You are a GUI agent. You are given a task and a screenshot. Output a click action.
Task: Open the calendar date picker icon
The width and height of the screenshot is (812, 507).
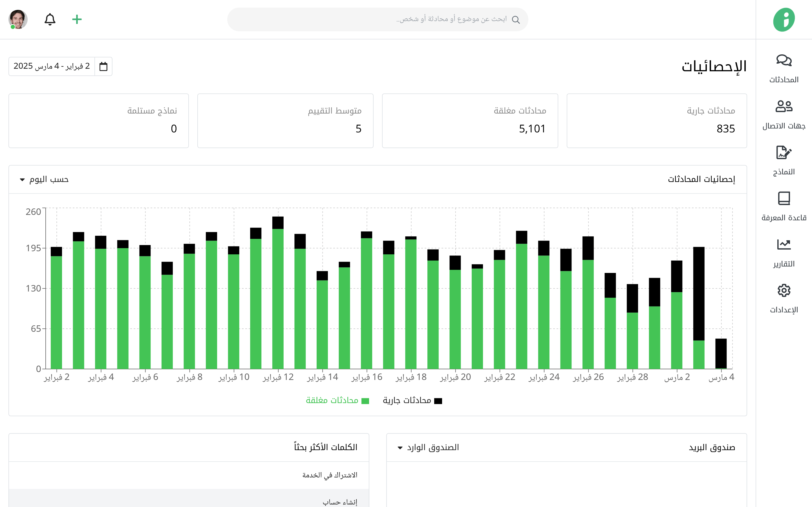[103, 66]
